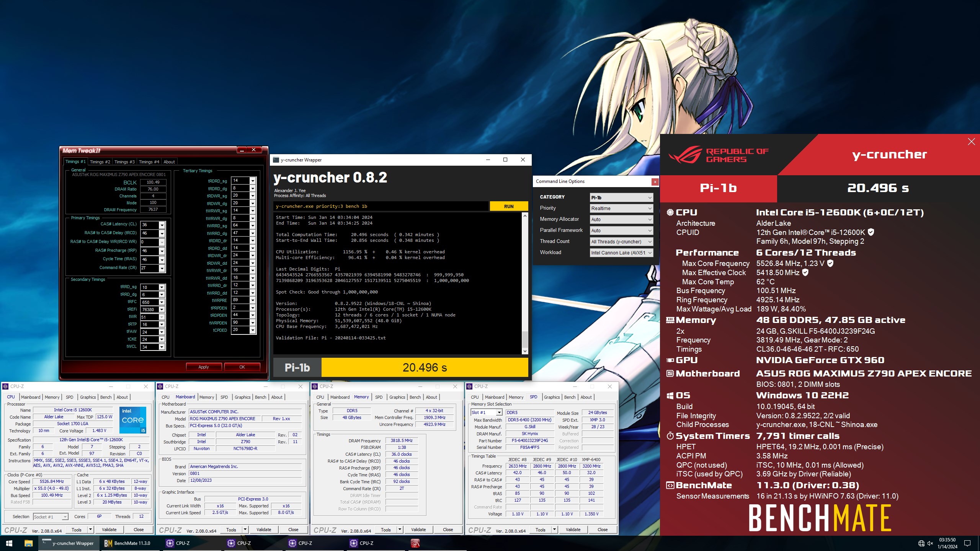The width and height of the screenshot is (980, 551).
Task: Expand the tWRPRE value dropdown
Action: click(x=253, y=300)
